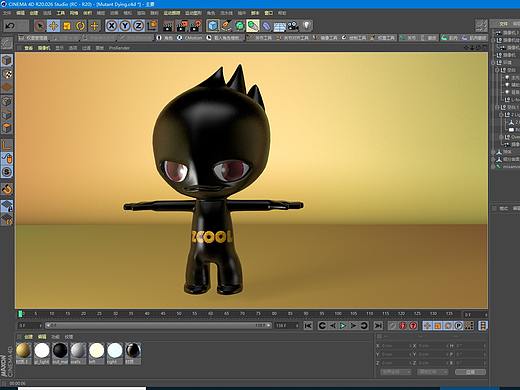Switch to Model mode cube icon
The width and height of the screenshot is (520, 390).
(7, 60)
